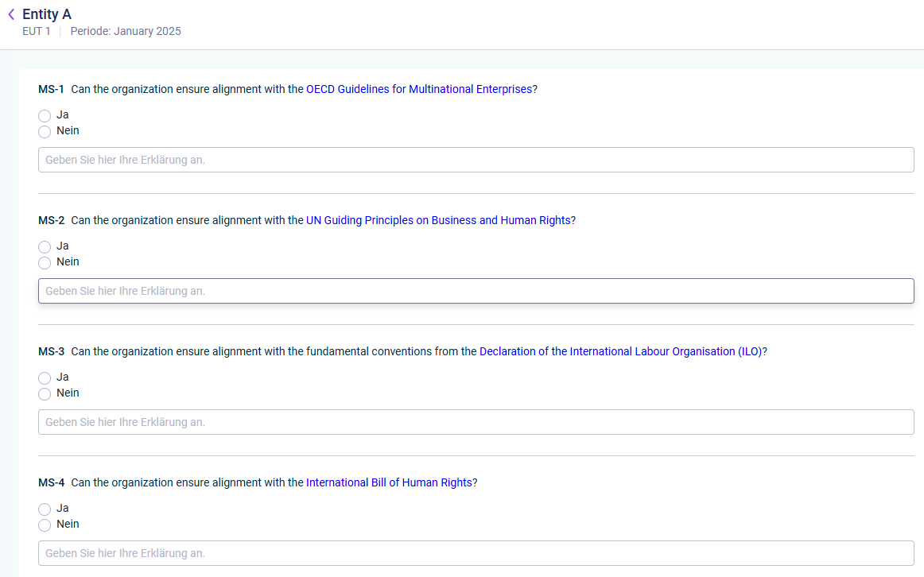Screen dimensions: 924x577
Task: Open the OECD Guidelines for Multinational Enterprises link
Action: [419, 89]
